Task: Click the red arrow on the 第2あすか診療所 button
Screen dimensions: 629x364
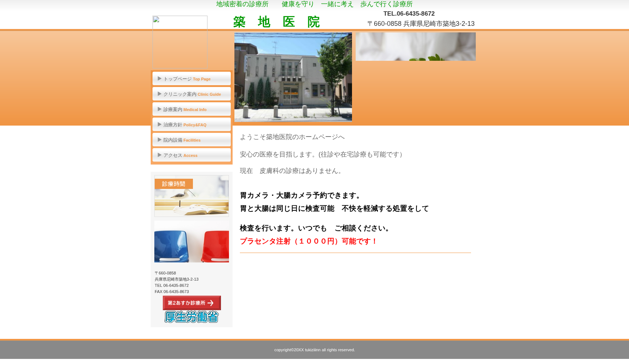Action: tap(211, 303)
